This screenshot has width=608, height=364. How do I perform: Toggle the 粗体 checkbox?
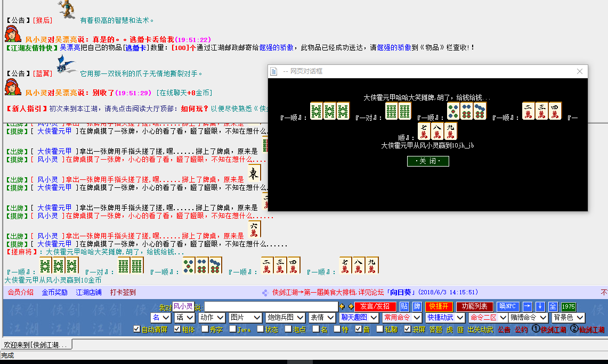point(177,329)
